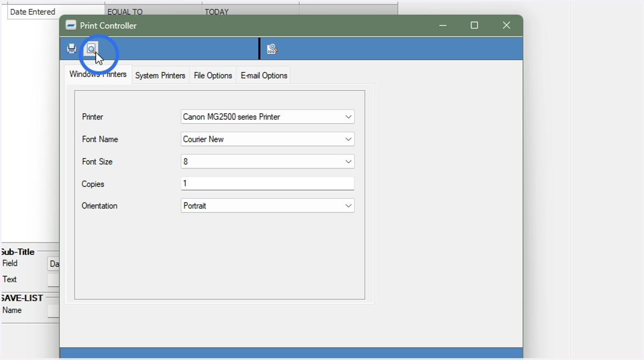Close the Print Controller window

(506, 25)
